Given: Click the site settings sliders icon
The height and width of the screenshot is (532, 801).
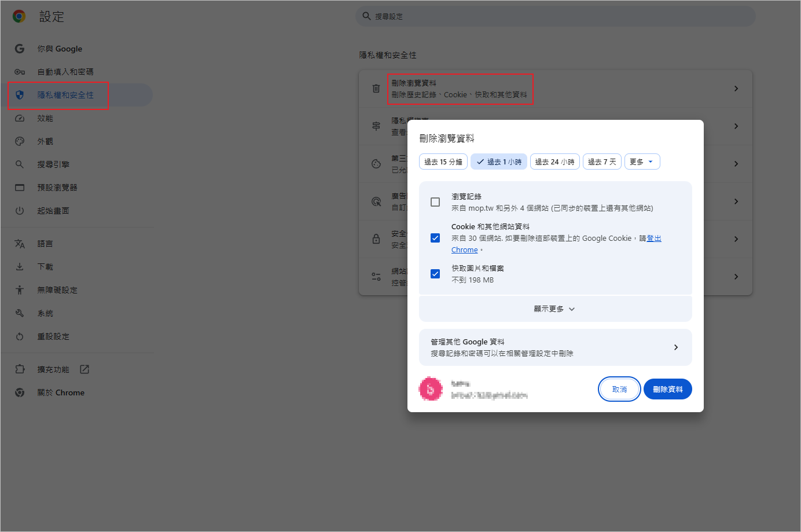Looking at the screenshot, I should click(x=376, y=277).
